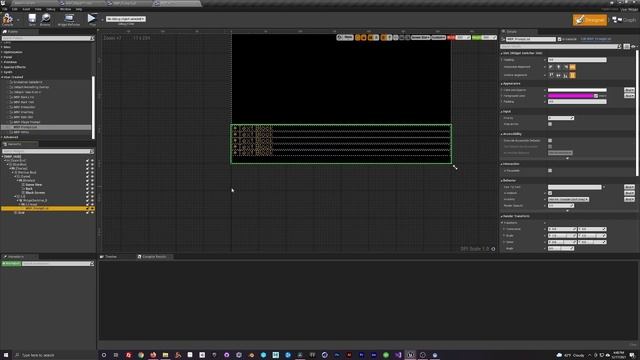Open the Debug menu

[x=51, y=9]
